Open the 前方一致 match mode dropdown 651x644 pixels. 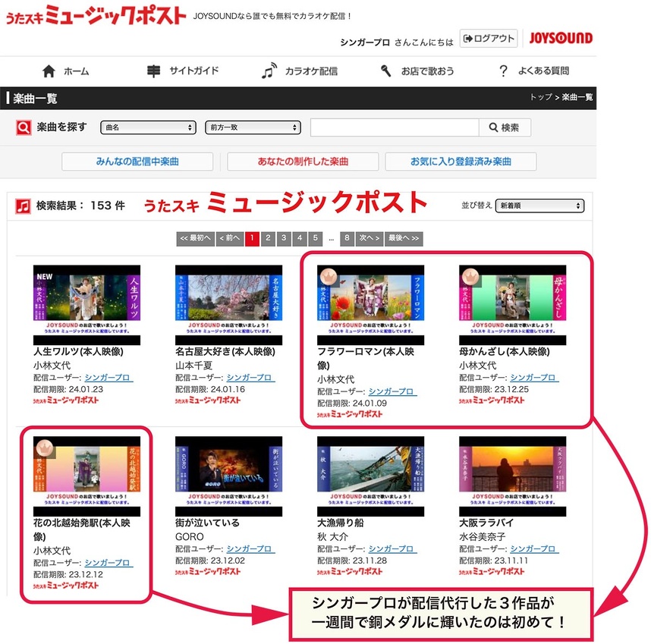pos(253,127)
